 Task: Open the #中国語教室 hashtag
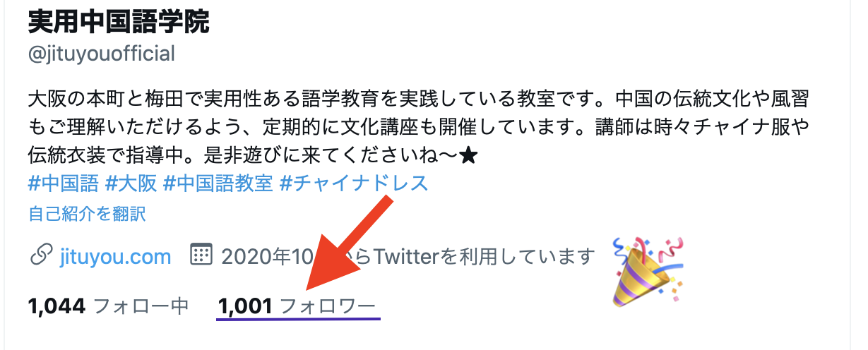pyautogui.click(x=218, y=183)
